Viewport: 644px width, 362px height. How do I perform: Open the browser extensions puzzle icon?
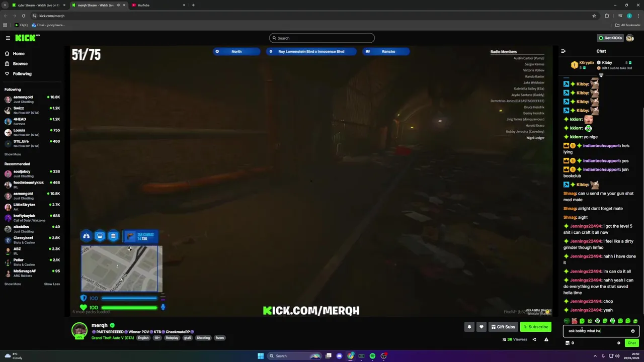click(607, 16)
